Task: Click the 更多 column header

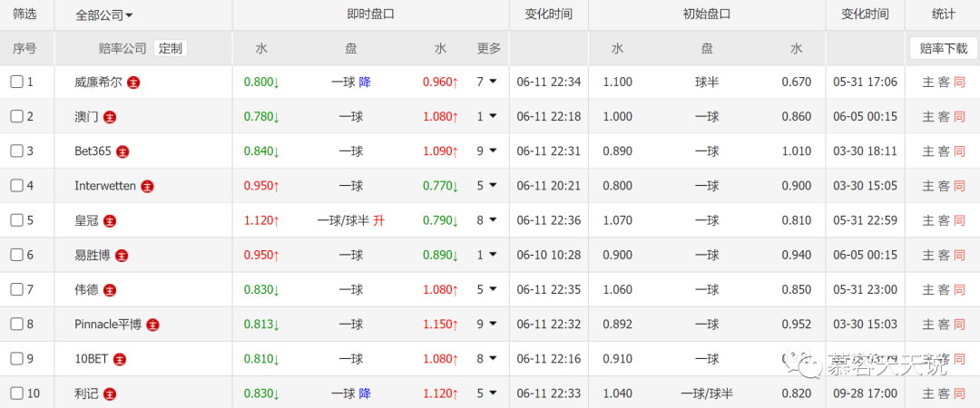Action: [x=489, y=48]
